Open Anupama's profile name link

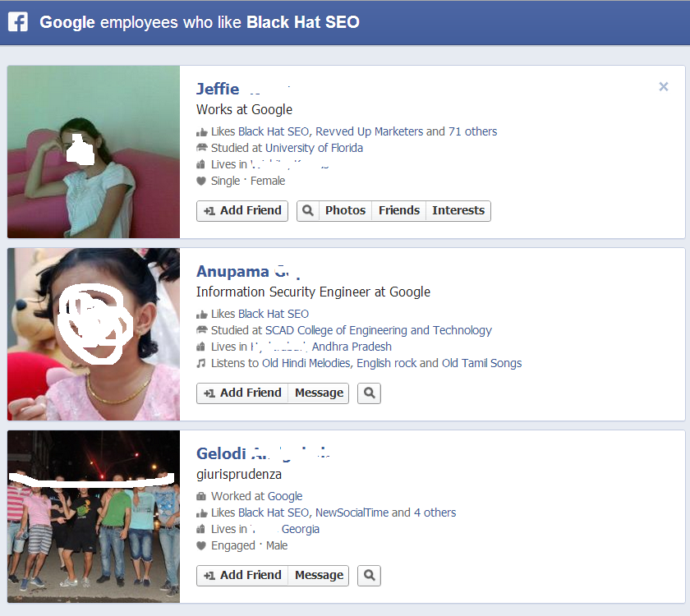point(232,272)
